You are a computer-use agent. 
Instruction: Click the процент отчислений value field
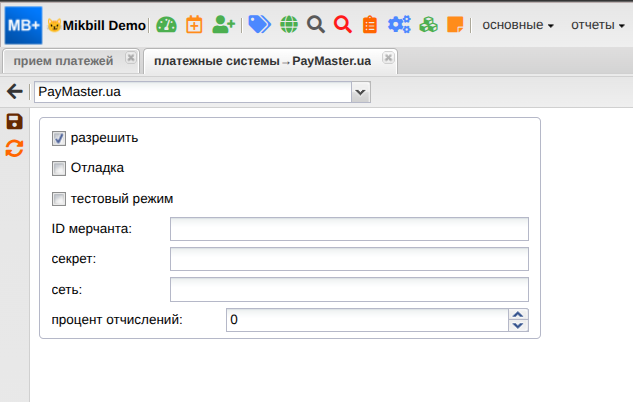pos(367,320)
